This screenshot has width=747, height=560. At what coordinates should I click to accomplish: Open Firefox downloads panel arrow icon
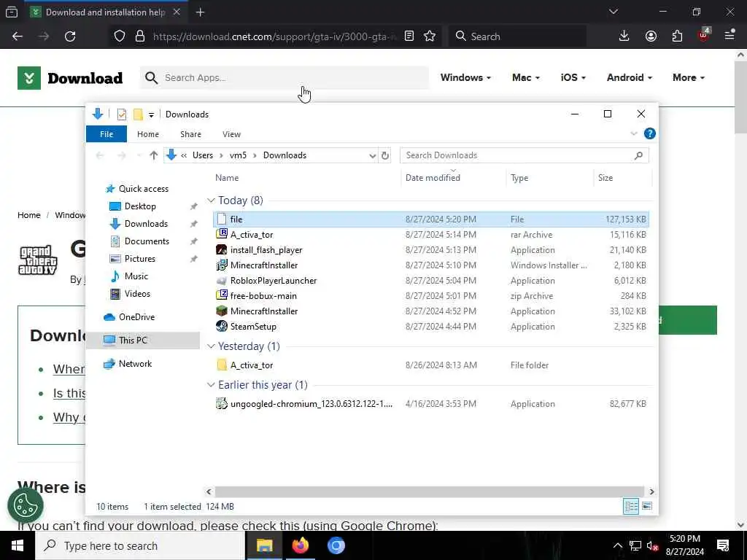[624, 36]
